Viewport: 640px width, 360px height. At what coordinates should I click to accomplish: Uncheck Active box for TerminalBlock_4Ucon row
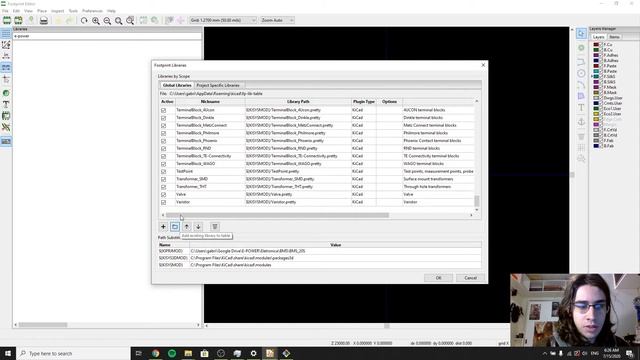tap(164, 110)
